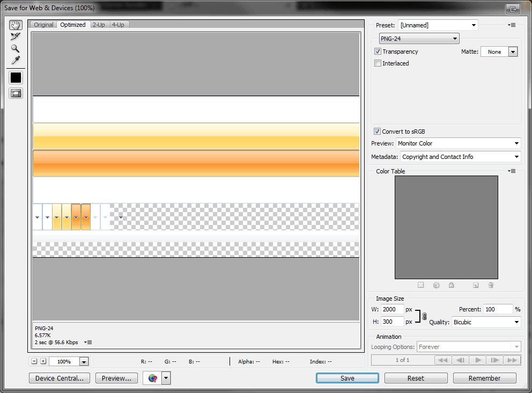Disable the Transparency option
The height and width of the screenshot is (393, 532).
coord(378,51)
